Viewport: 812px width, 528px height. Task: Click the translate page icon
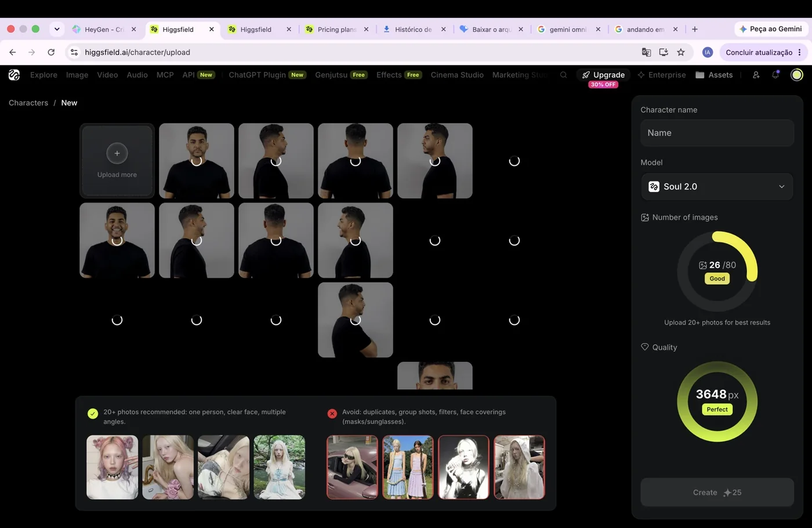pos(646,52)
